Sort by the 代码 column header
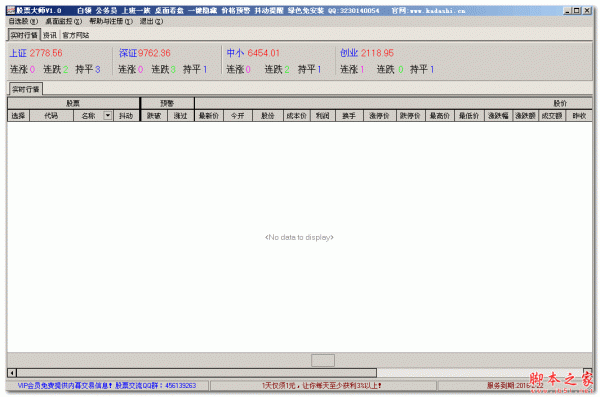The height and width of the screenshot is (397, 600). (51, 116)
